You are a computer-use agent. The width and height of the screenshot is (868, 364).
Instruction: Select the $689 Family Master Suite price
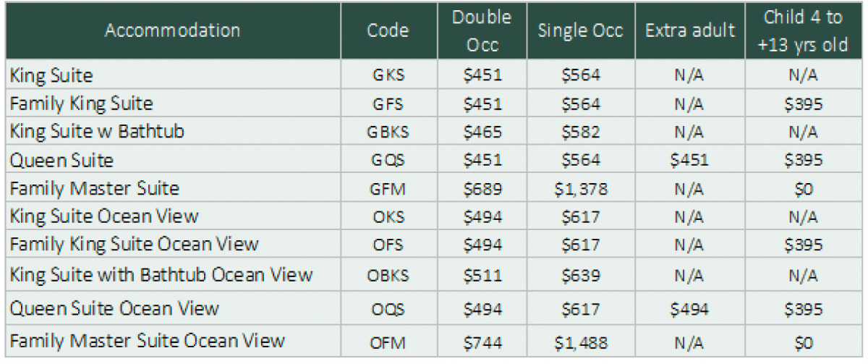pos(482,189)
